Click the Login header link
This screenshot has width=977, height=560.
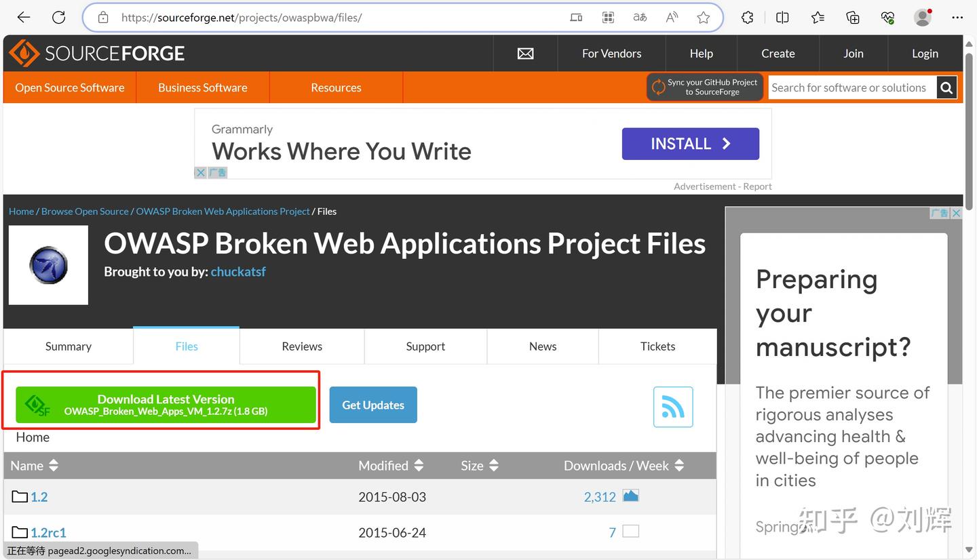(925, 54)
